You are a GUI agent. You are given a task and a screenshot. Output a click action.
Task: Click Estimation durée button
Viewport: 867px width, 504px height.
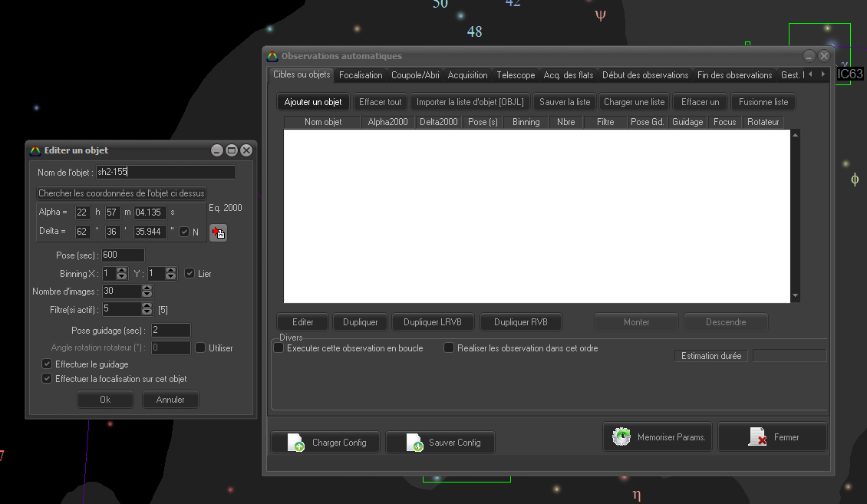[x=711, y=356]
